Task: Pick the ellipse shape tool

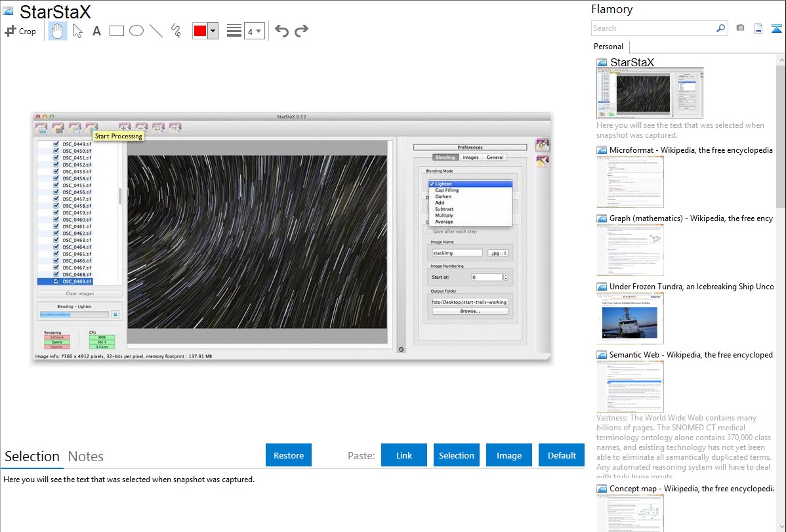Action: [x=136, y=31]
